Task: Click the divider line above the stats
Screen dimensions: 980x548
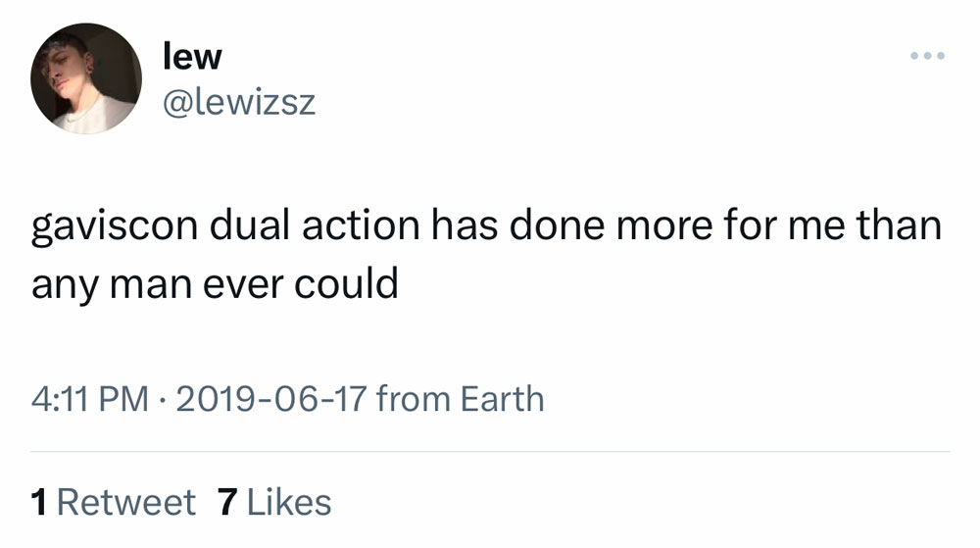Action: click(x=490, y=452)
